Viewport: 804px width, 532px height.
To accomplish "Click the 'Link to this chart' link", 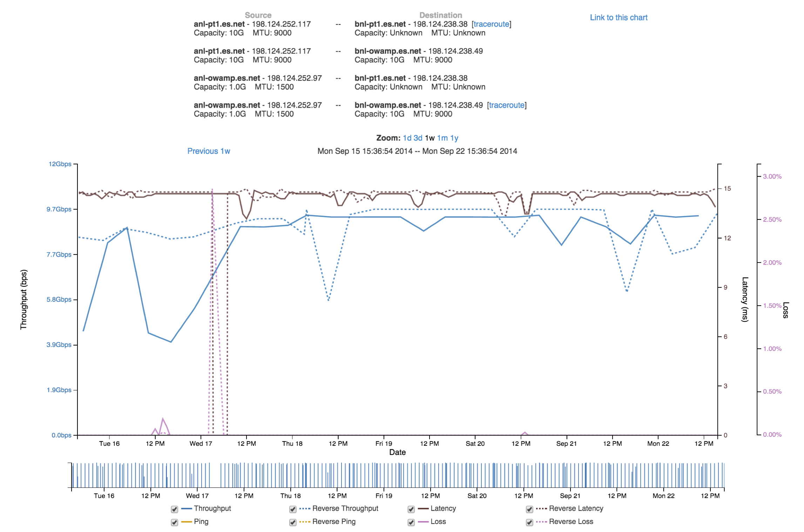I will pyautogui.click(x=619, y=18).
